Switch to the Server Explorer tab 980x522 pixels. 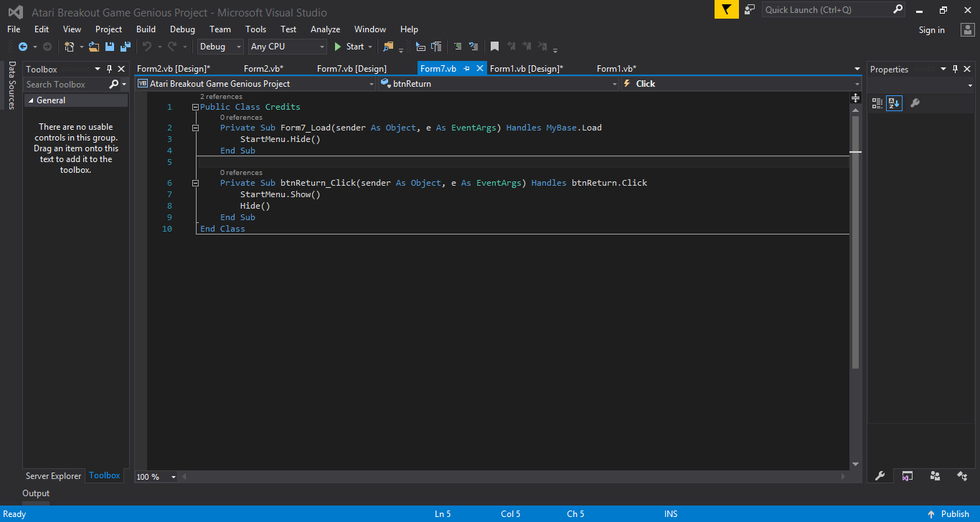click(x=54, y=476)
